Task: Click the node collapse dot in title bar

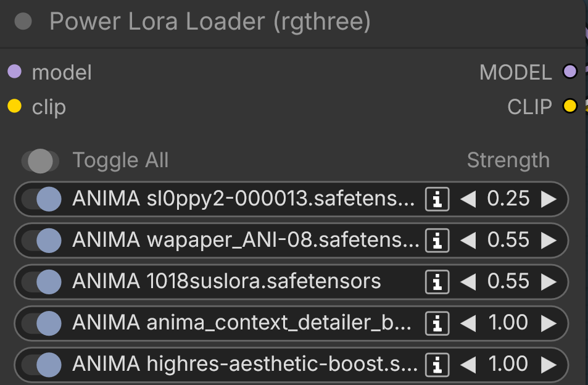Action: [x=23, y=21]
